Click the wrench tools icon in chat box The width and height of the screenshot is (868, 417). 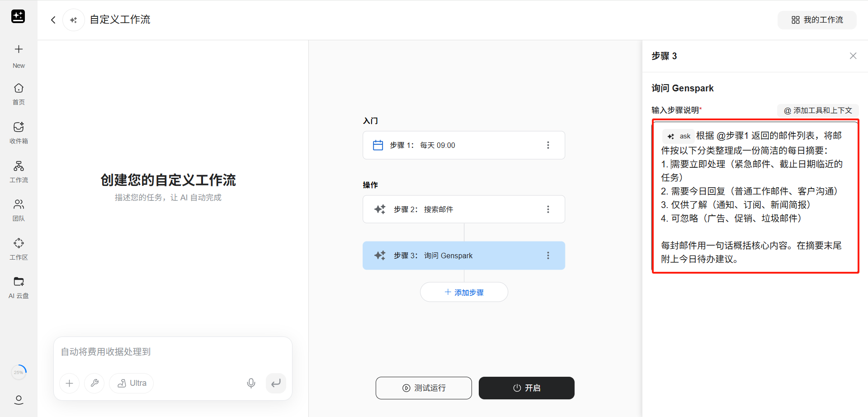[94, 384]
